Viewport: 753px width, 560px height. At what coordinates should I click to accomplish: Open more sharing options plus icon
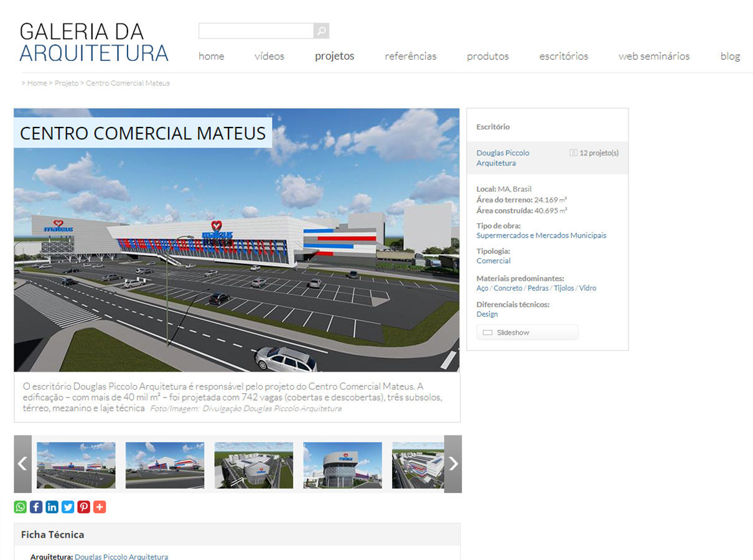coord(100,507)
